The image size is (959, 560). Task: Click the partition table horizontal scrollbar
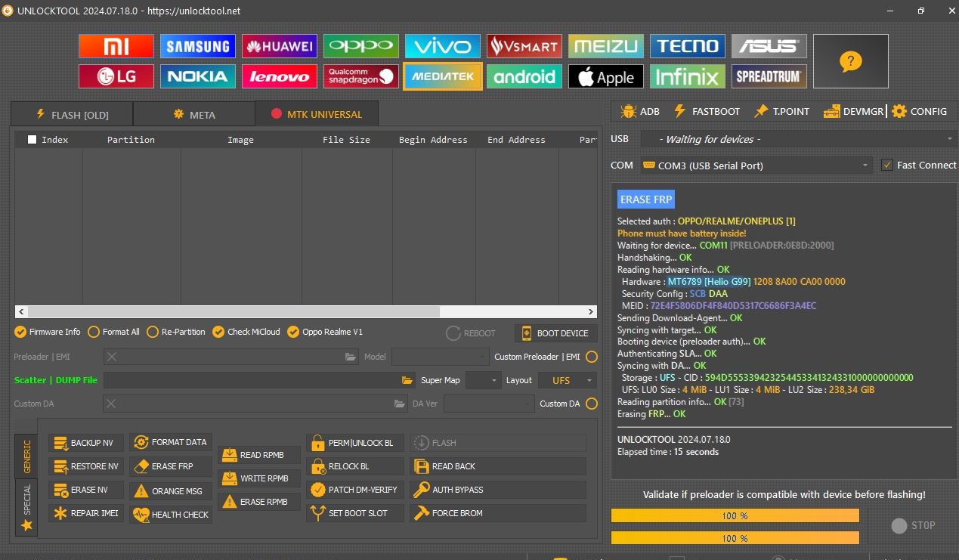point(234,311)
